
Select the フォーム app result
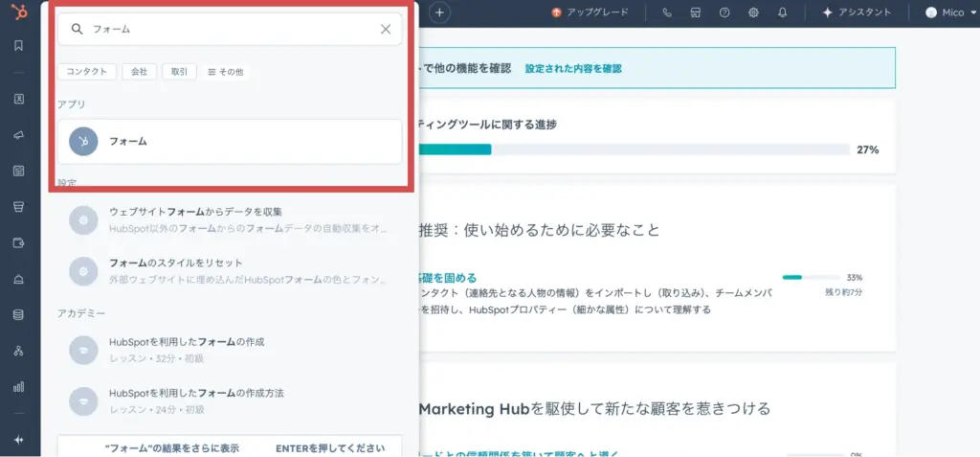coord(230,142)
